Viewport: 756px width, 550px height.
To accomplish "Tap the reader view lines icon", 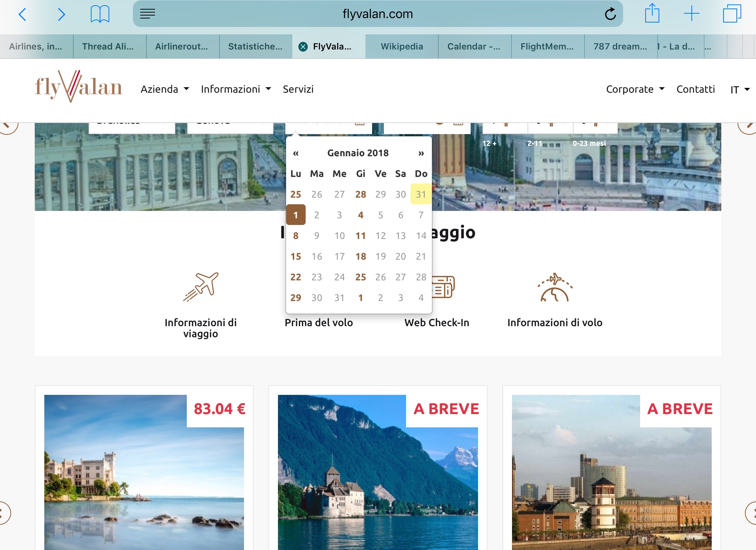I will pyautogui.click(x=148, y=14).
